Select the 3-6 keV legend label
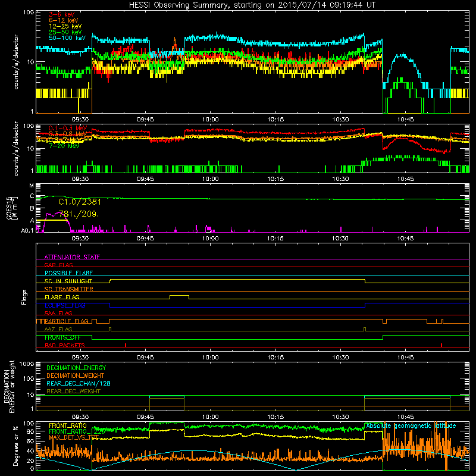 [61, 14]
